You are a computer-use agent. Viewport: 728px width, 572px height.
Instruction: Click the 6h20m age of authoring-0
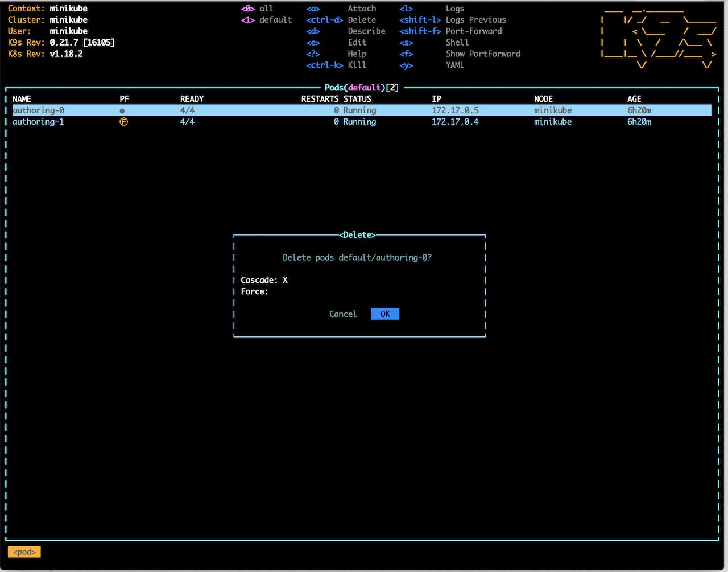pyautogui.click(x=639, y=110)
